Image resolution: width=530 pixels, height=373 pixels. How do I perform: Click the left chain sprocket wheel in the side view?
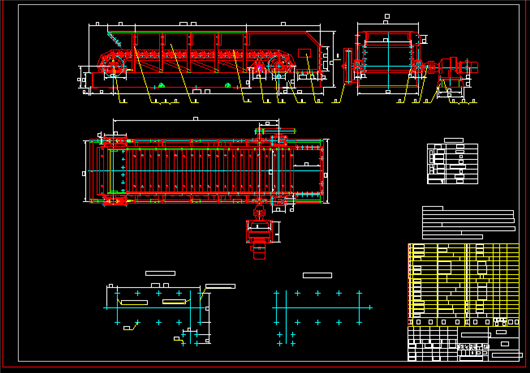(113, 65)
